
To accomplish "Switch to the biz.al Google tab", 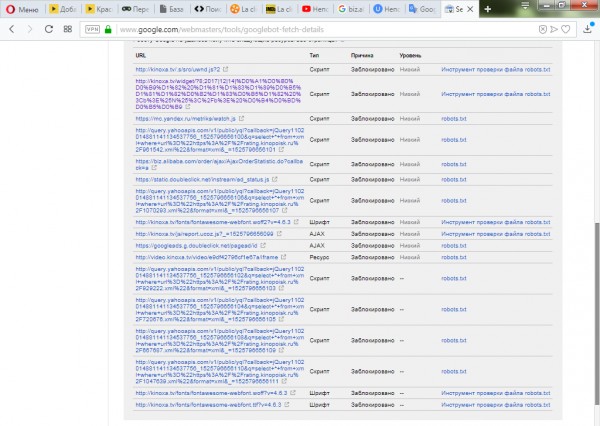I will click(351, 9).
